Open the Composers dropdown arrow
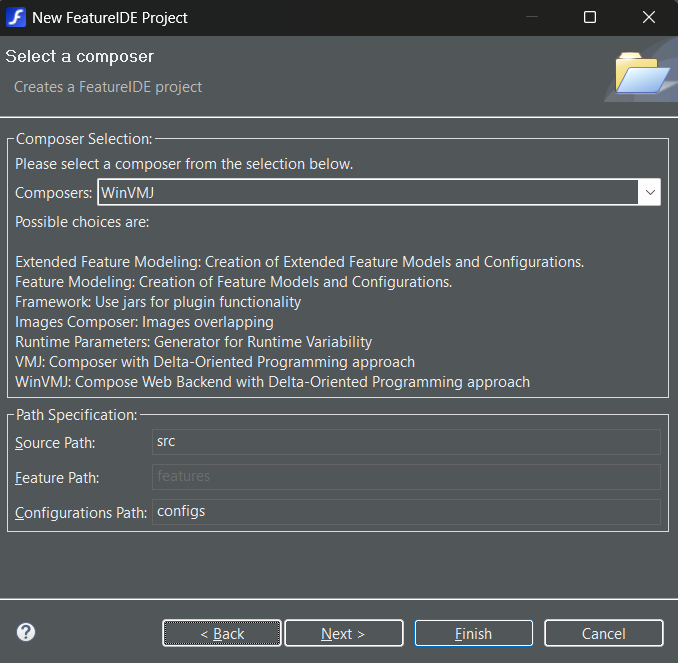The image size is (678, 663). [649, 192]
